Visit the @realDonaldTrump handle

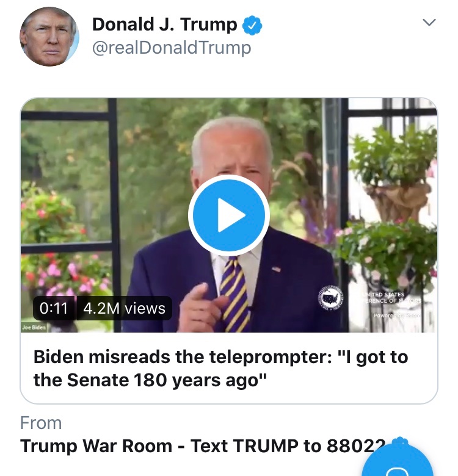click(172, 48)
